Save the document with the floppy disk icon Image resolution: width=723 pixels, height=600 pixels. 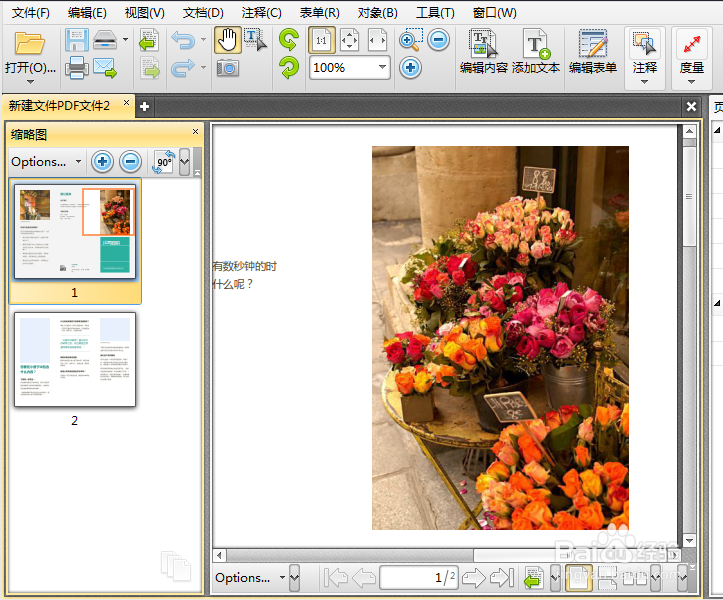point(77,41)
